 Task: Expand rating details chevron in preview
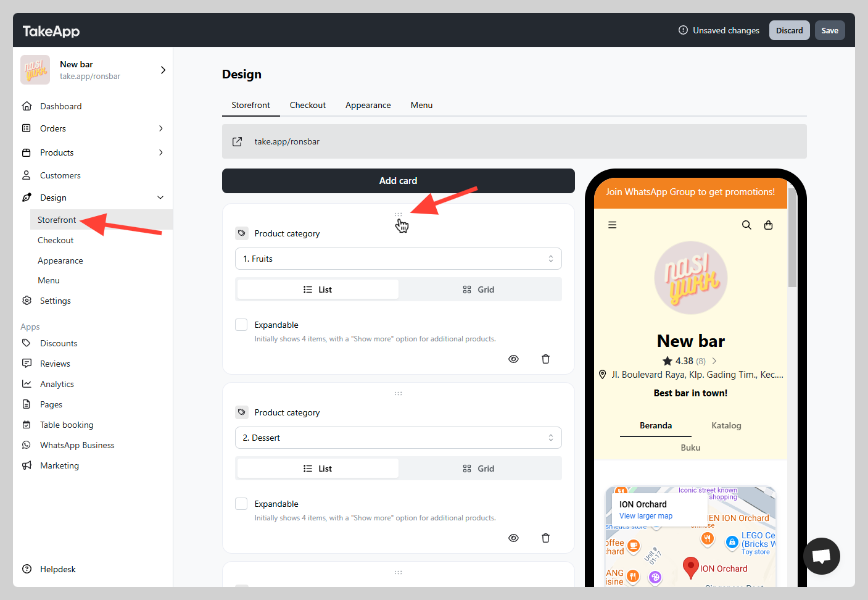coord(714,361)
